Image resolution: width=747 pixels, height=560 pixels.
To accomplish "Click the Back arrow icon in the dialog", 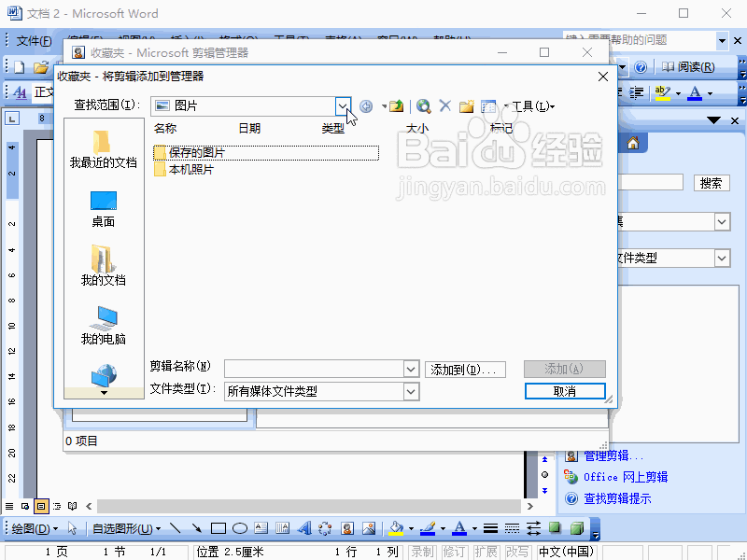I will pos(366,106).
